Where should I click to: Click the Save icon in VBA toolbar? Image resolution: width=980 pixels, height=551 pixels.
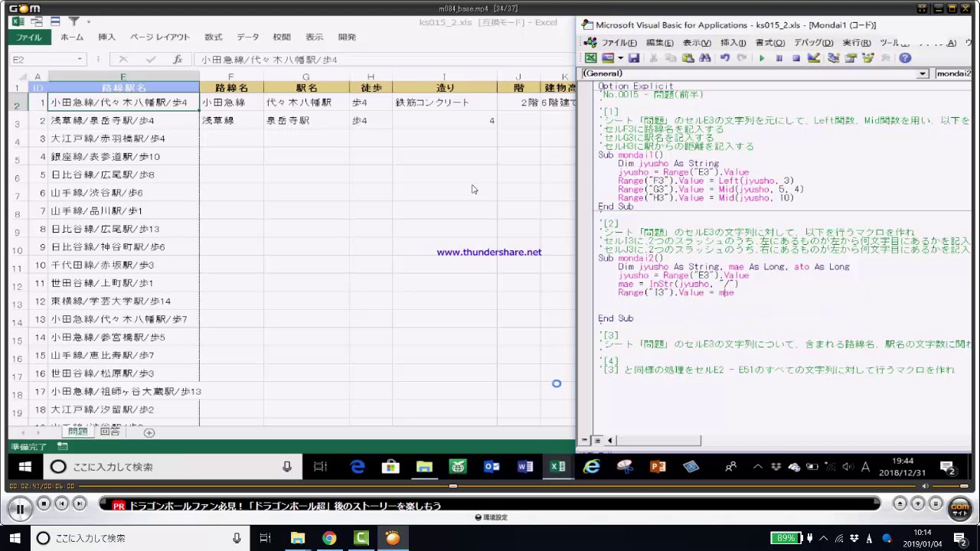click(x=633, y=58)
